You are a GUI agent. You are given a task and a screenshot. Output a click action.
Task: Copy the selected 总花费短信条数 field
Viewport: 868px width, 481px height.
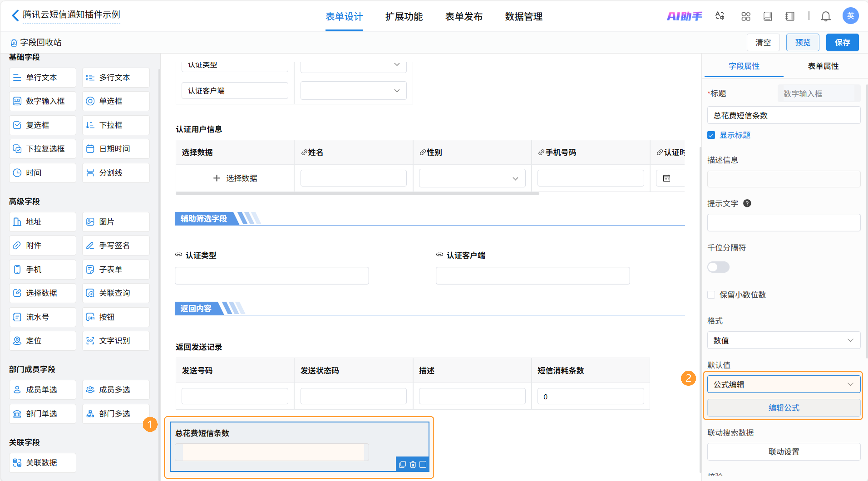402,464
